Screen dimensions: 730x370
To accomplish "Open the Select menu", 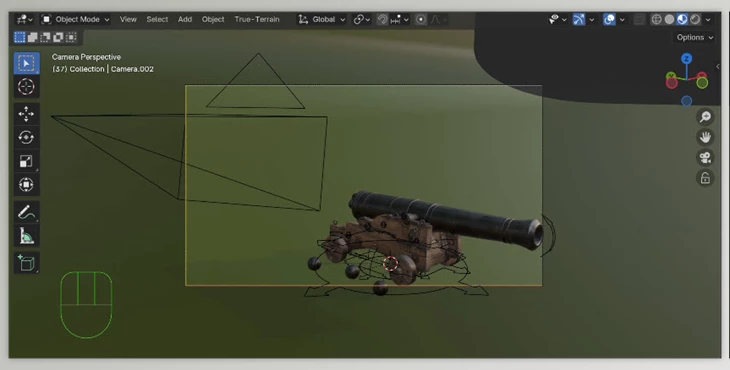I will [x=157, y=20].
